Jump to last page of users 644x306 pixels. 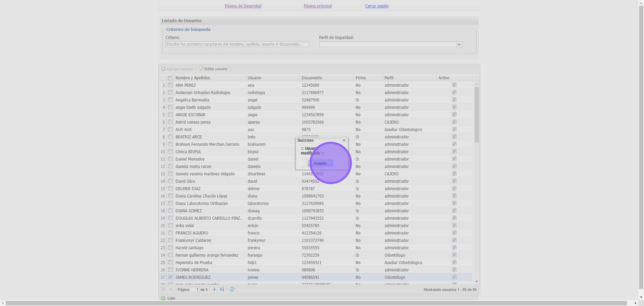pos(222,289)
